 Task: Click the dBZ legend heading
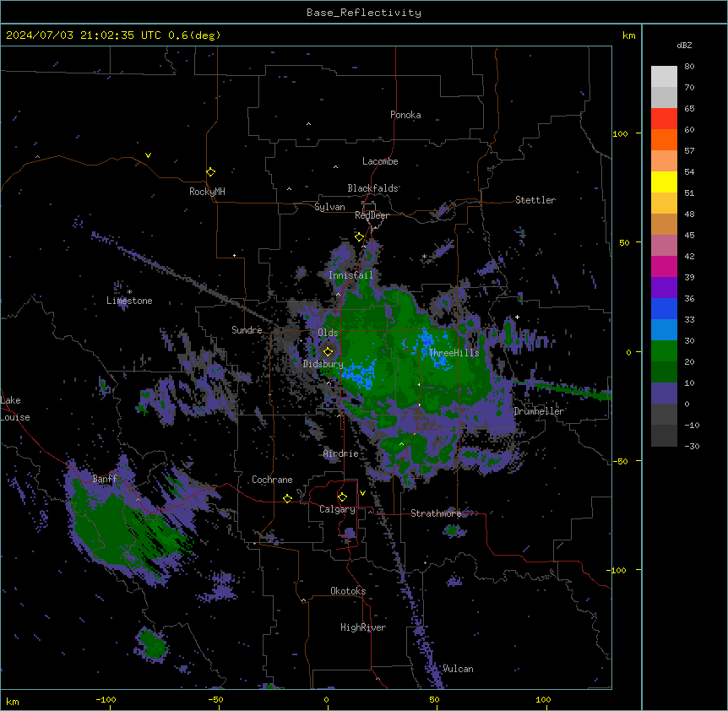(x=684, y=45)
